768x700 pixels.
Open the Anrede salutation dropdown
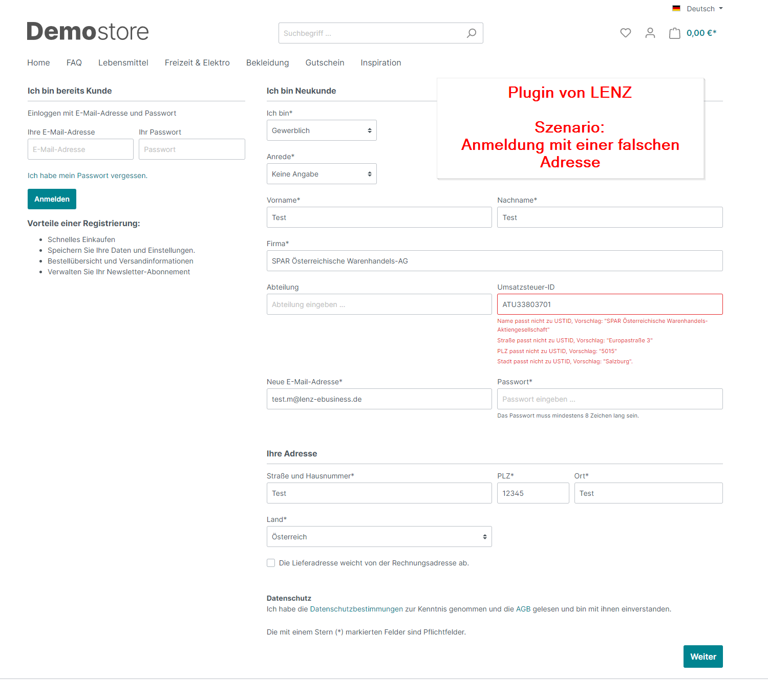click(x=322, y=174)
